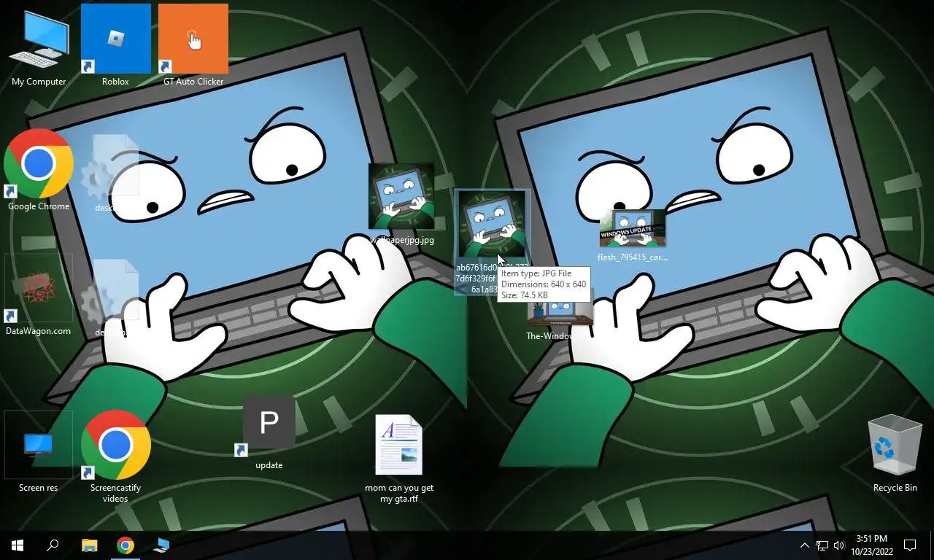Open Chrome from the taskbar
Screen dimensions: 934x560
click(x=126, y=545)
